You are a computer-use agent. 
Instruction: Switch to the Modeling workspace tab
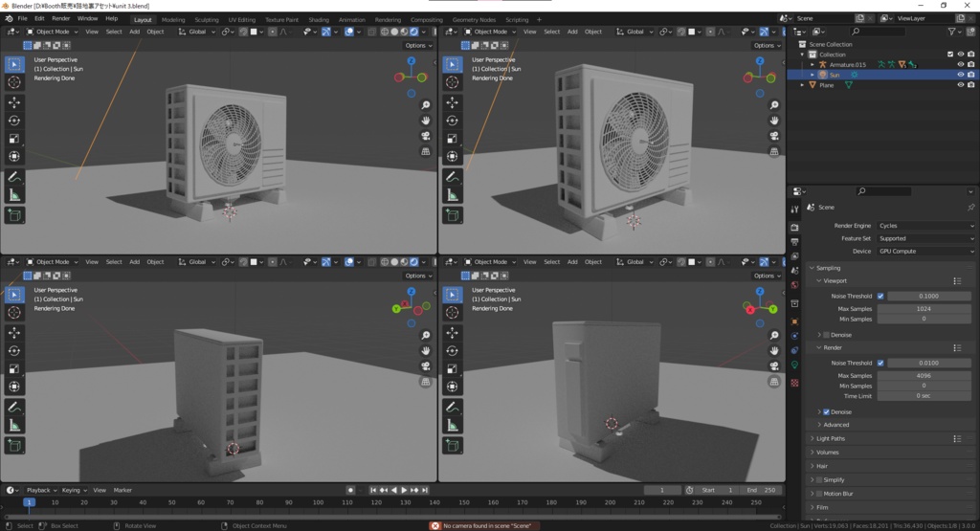coord(173,19)
